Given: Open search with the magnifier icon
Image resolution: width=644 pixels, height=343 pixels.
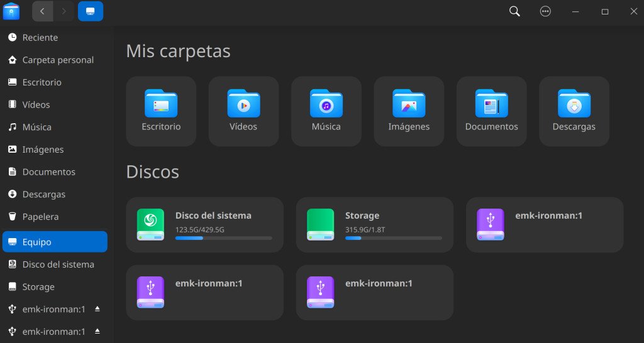Looking at the screenshot, I should pos(514,11).
